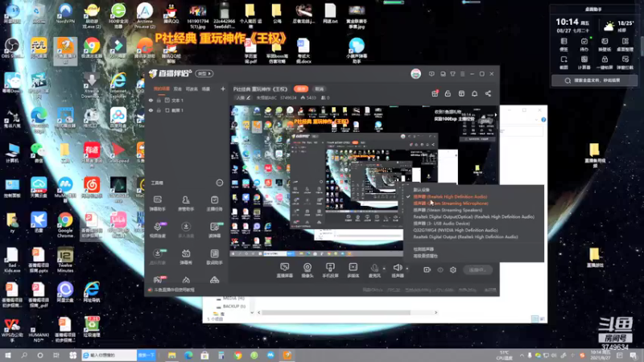Viewport: 644px width, 362px height.
Task: Click the Explorer scrollbar right arrow
Action: pos(436,313)
